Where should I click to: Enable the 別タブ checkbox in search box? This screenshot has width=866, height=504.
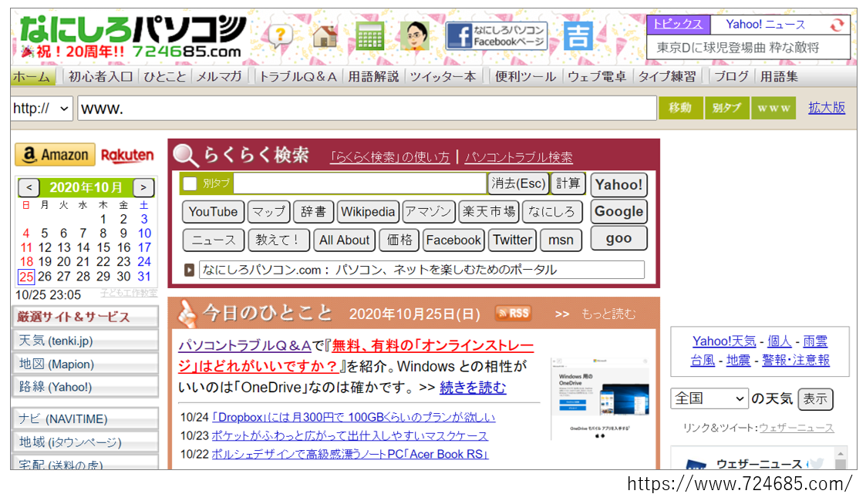coord(190,183)
